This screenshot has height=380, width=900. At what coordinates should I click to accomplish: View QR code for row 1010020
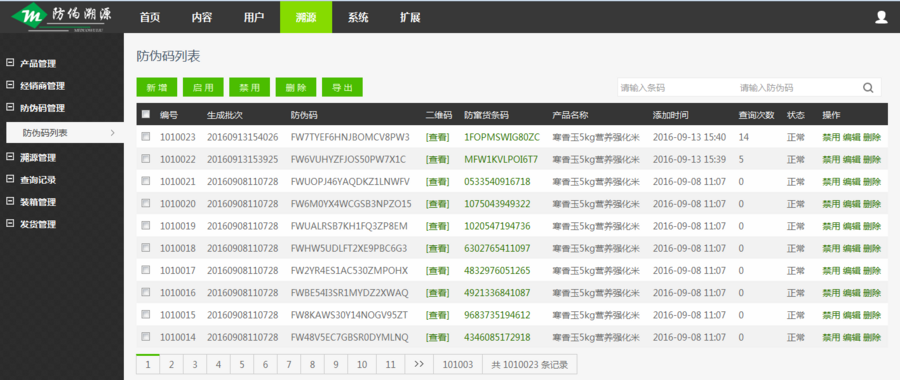tap(437, 204)
